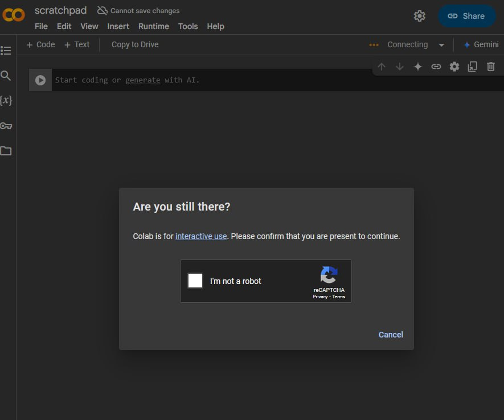Screen dimensions: 504x420
Task: Check the "I'm not a robot" checkbox
Action: click(x=195, y=281)
